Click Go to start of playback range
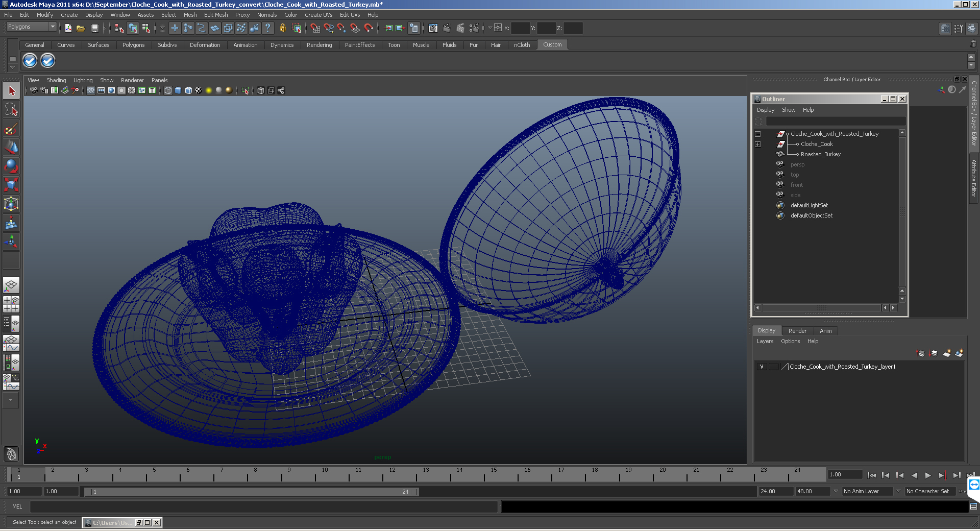 tap(872, 475)
